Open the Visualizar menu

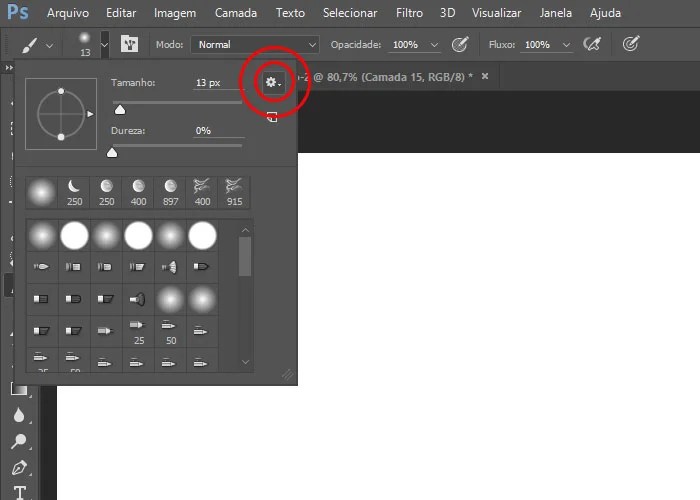[x=496, y=13]
